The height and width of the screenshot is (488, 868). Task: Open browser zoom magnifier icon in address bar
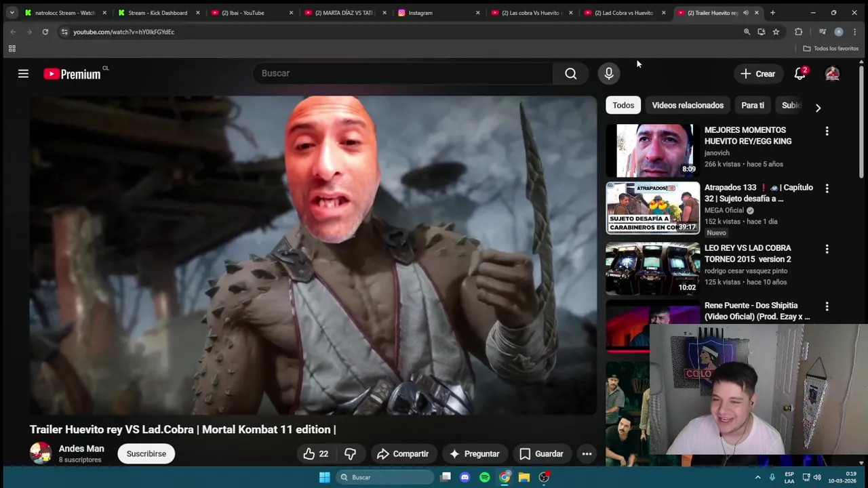click(x=747, y=32)
